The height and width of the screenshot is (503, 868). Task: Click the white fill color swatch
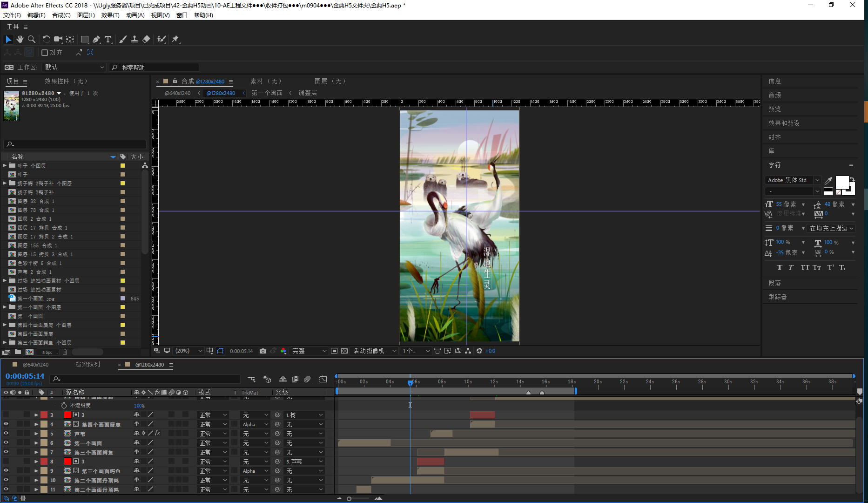pyautogui.click(x=842, y=182)
